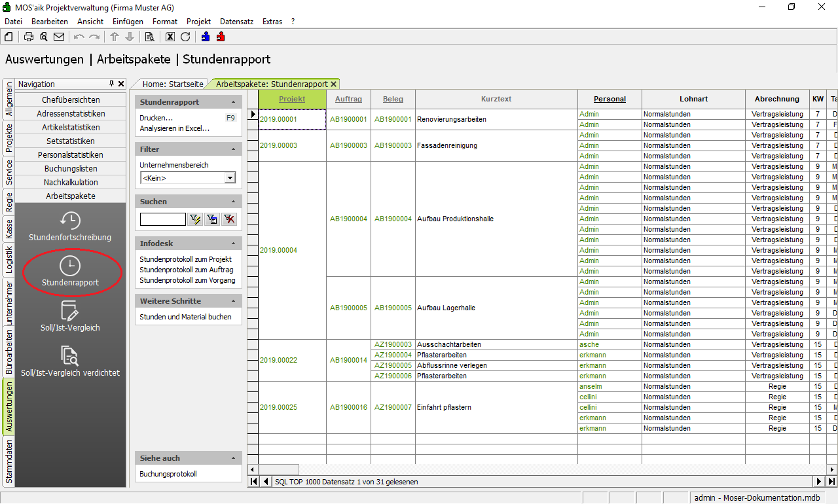Open Stundenfortschreibung from the navigation panel
This screenshot has height=504, width=838.
pyautogui.click(x=70, y=226)
